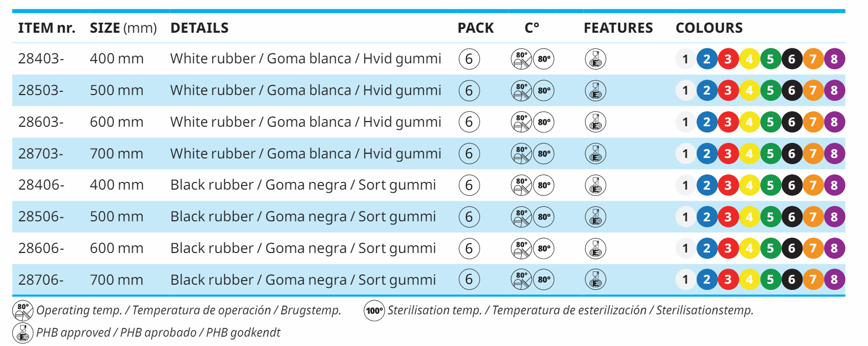Pick yellow colour 4 in row 28603
868x346 pixels.
coord(749,122)
